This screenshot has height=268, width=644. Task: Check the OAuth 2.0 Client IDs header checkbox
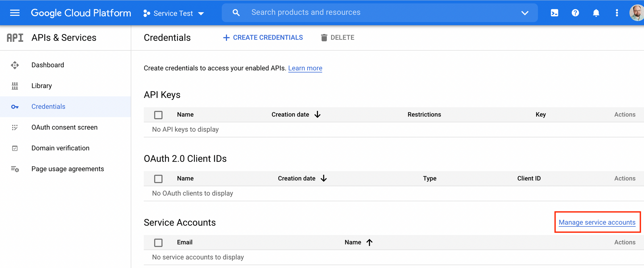click(158, 178)
